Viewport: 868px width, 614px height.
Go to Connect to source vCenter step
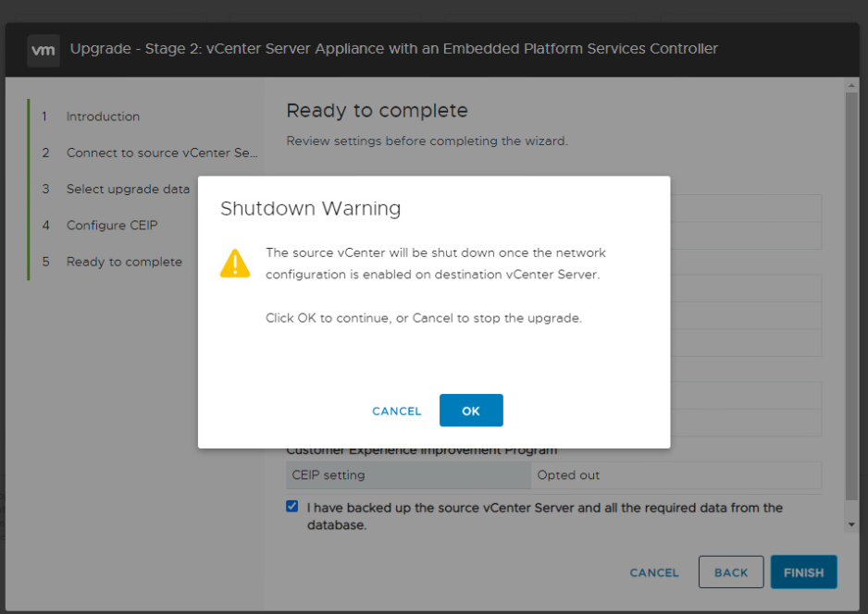pyautogui.click(x=162, y=153)
